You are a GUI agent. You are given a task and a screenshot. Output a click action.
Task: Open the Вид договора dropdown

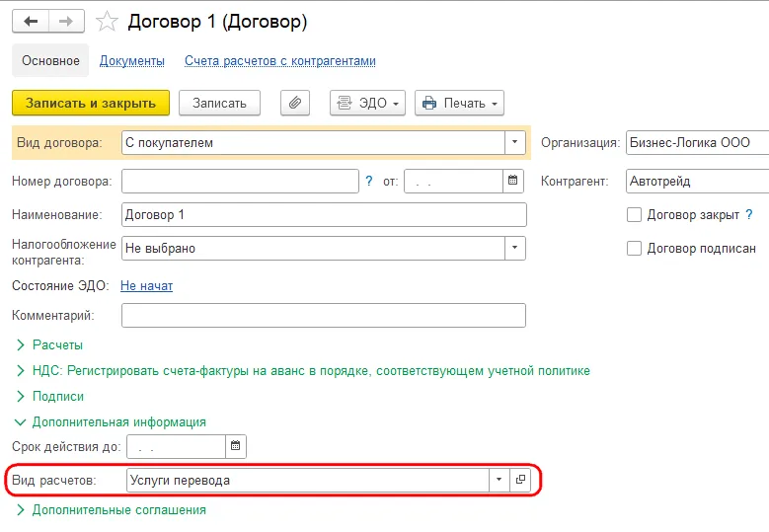point(514,142)
